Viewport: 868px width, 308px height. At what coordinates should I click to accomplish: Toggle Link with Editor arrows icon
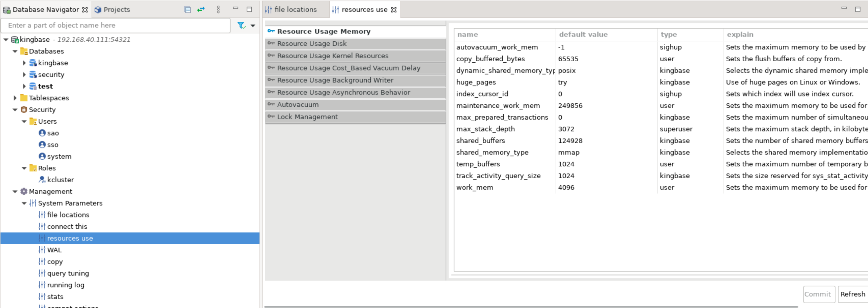[x=201, y=9]
